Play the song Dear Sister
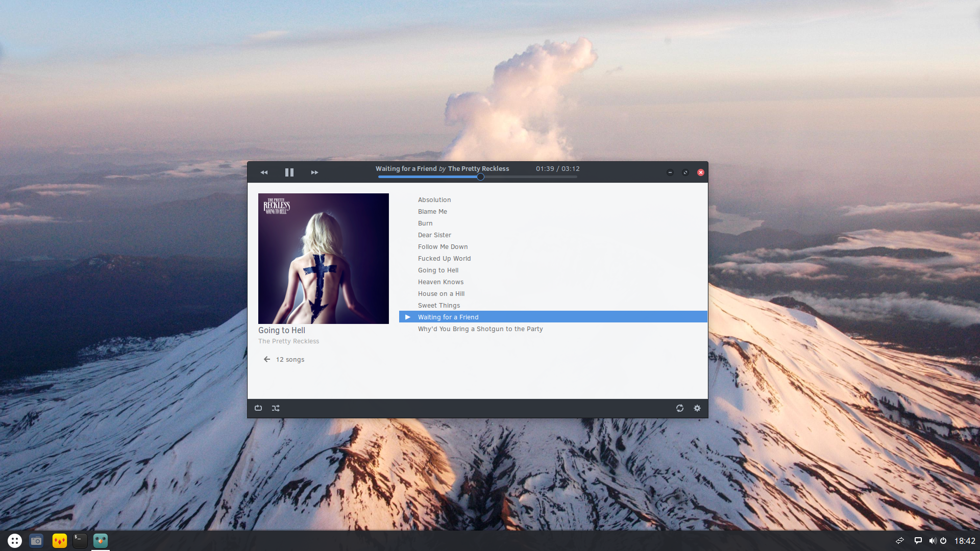 click(x=434, y=235)
